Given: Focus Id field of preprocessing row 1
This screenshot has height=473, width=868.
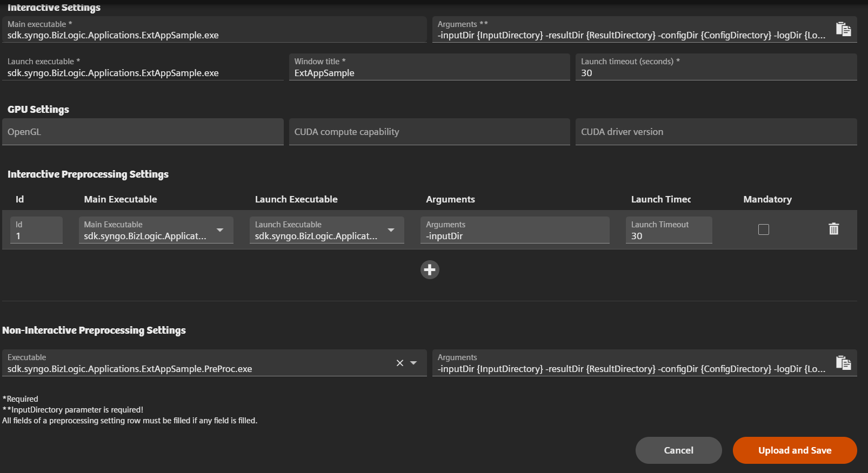Looking at the screenshot, I should (x=36, y=230).
